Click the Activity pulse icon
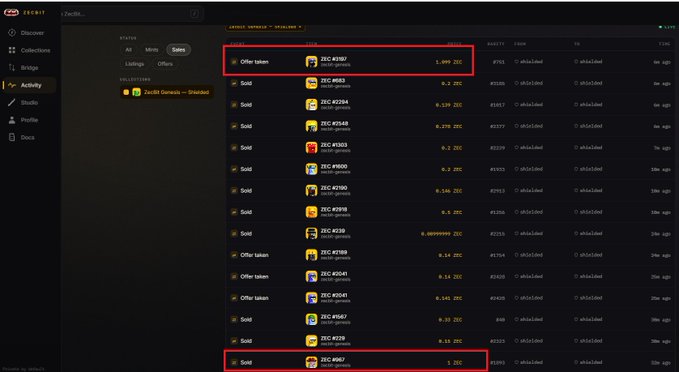679x372 pixels. [x=12, y=85]
